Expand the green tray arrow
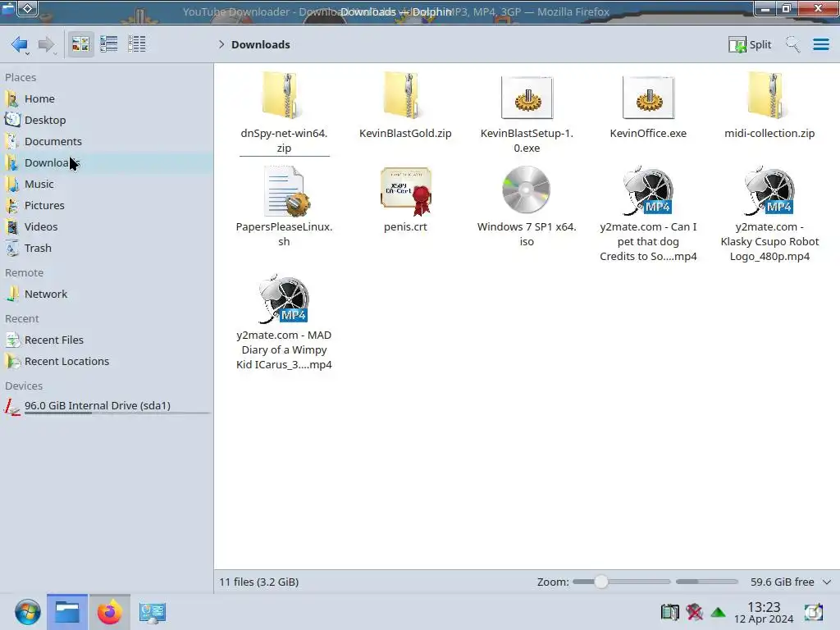 [x=718, y=612]
